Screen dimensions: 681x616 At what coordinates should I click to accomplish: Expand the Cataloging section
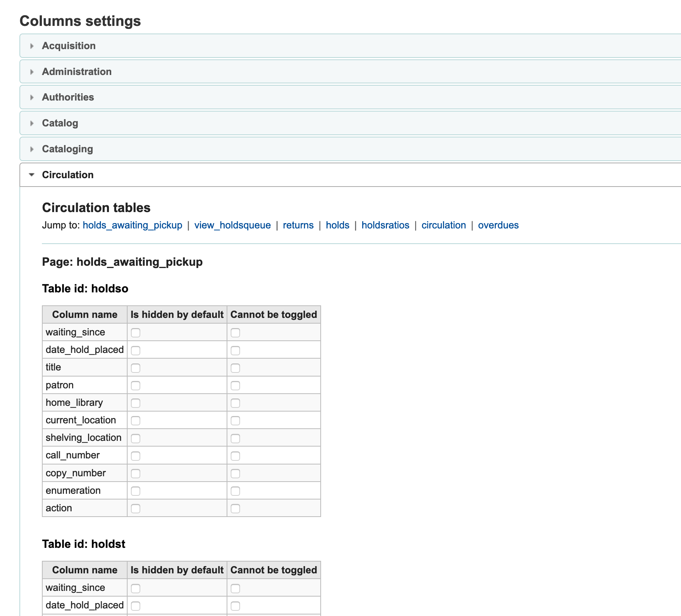[x=67, y=149]
